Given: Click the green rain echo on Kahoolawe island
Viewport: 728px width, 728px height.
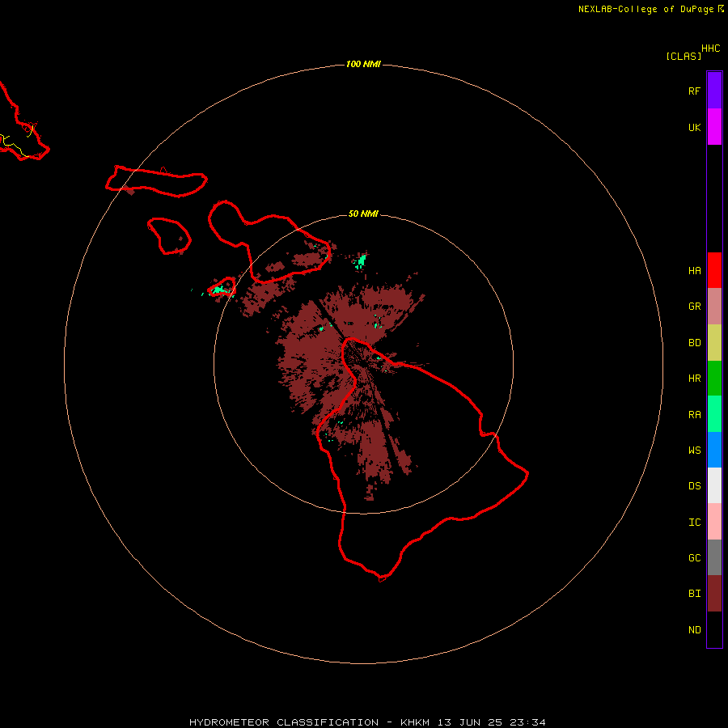Looking at the screenshot, I should click(219, 290).
